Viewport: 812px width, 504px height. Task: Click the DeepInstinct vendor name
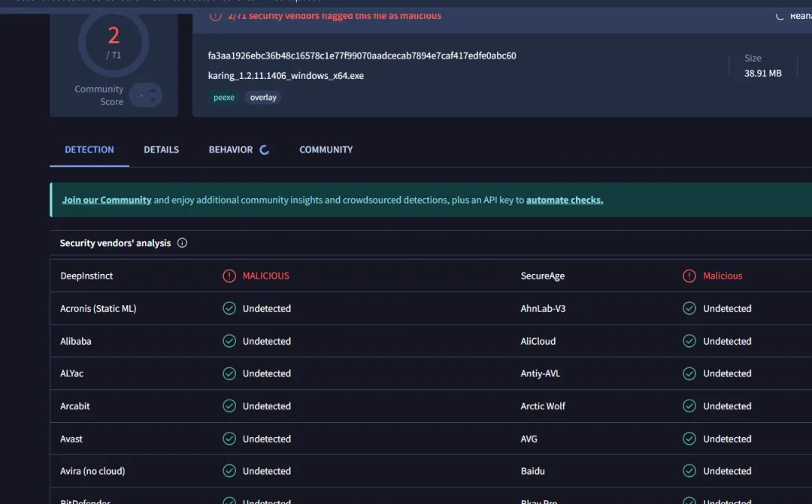[x=86, y=276]
